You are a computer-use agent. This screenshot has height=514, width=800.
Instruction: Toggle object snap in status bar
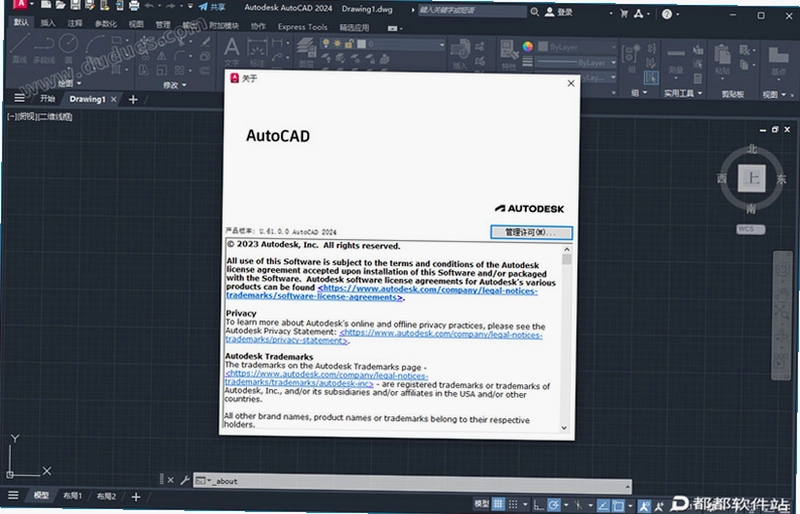618,505
